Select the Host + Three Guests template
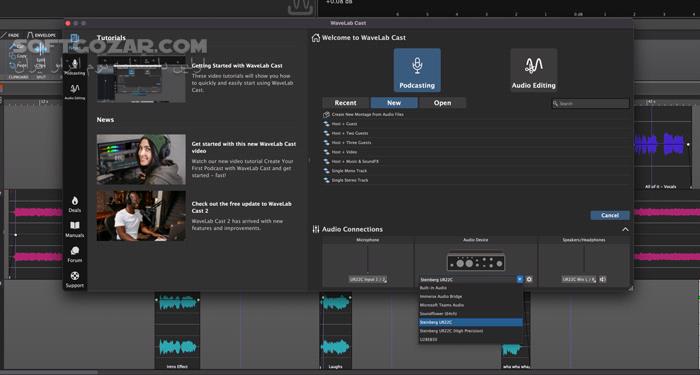Image resolution: width=700 pixels, height=375 pixels. [476, 142]
